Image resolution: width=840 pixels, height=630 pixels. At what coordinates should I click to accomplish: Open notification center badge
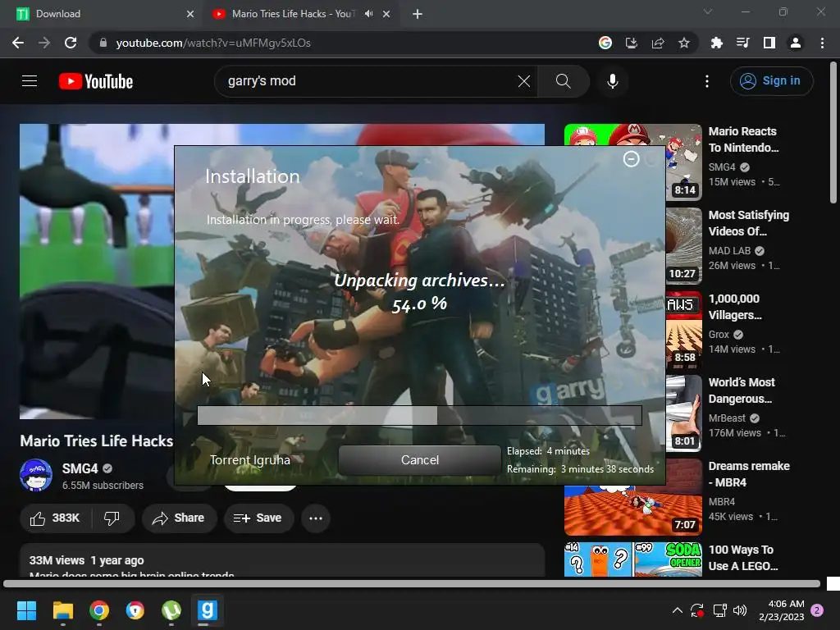818,610
